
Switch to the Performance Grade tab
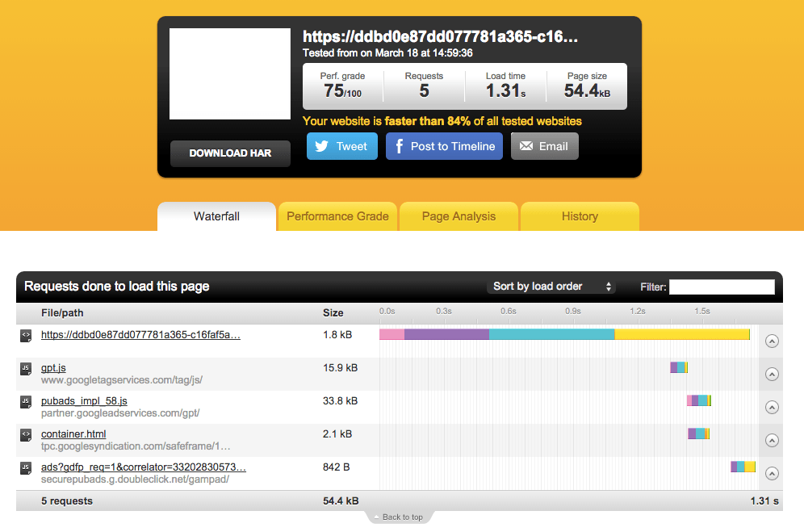pyautogui.click(x=337, y=216)
